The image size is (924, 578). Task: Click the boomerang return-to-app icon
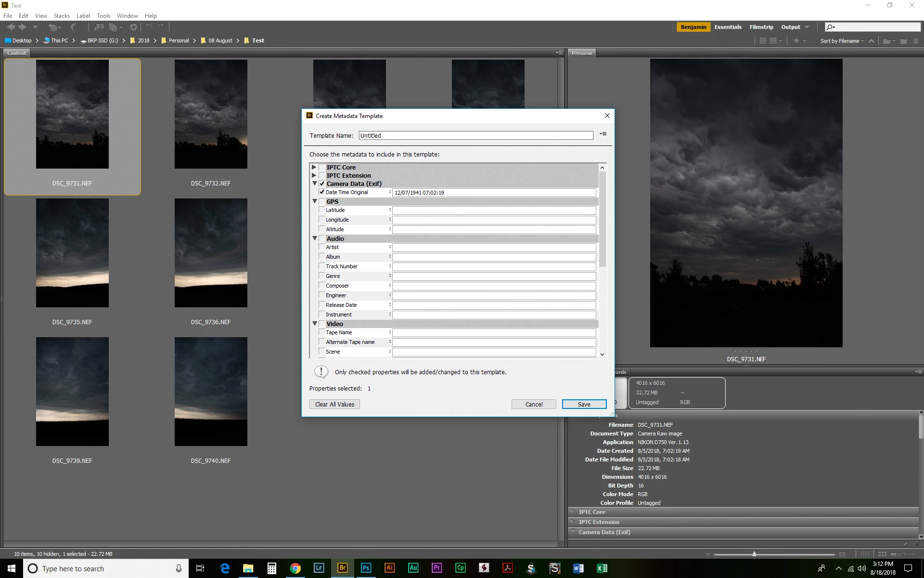point(73,27)
